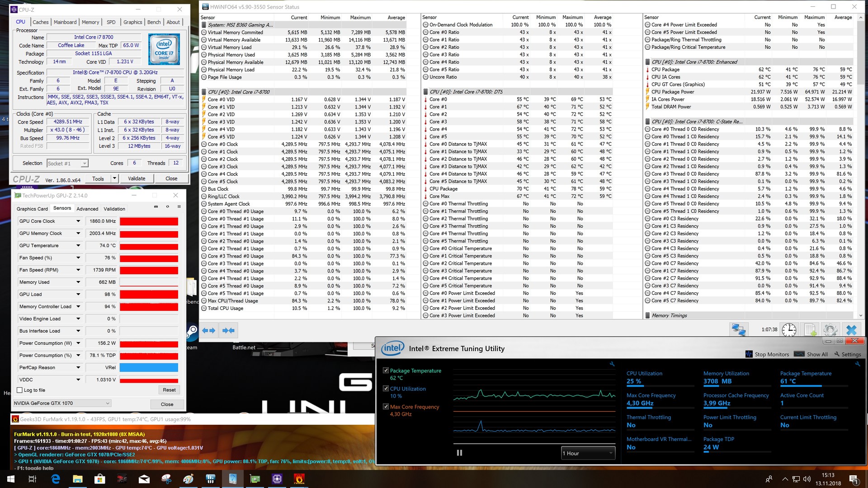Switch to CPU-Z Mainboard tab
The height and width of the screenshot is (488, 868).
click(65, 22)
